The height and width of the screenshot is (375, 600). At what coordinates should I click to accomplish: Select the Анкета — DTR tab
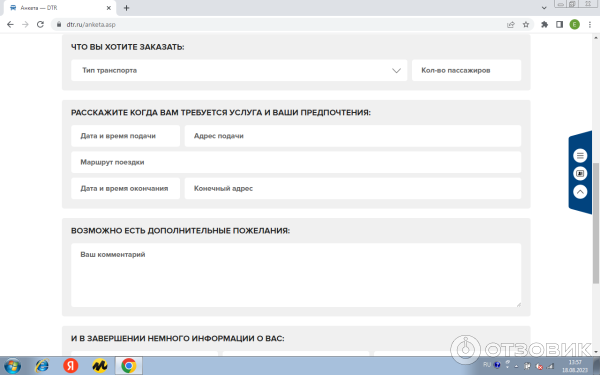tap(60, 8)
